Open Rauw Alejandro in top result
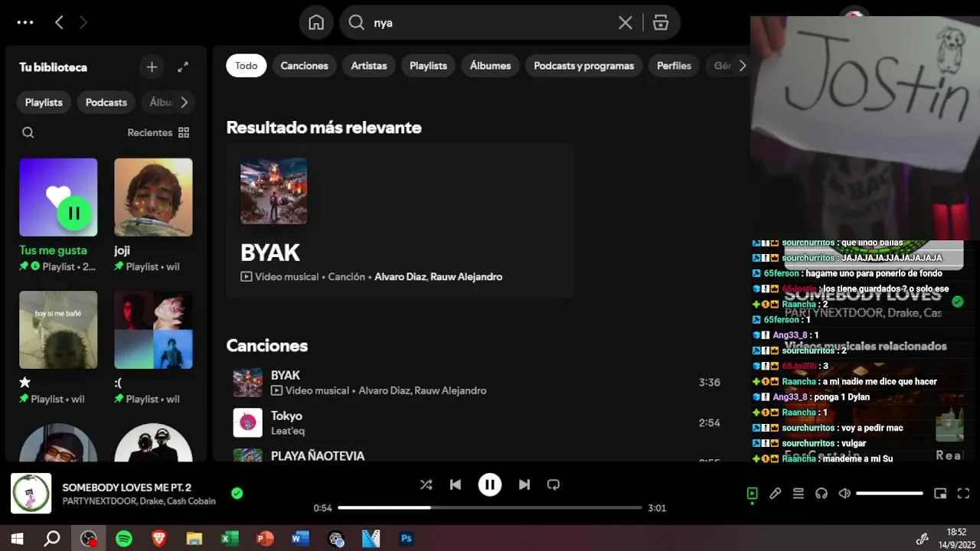 pyautogui.click(x=466, y=277)
